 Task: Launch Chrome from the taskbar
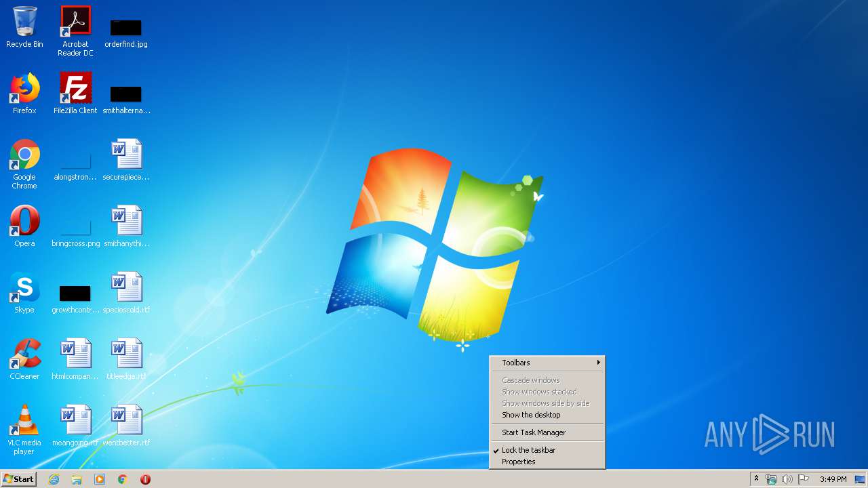(x=123, y=479)
